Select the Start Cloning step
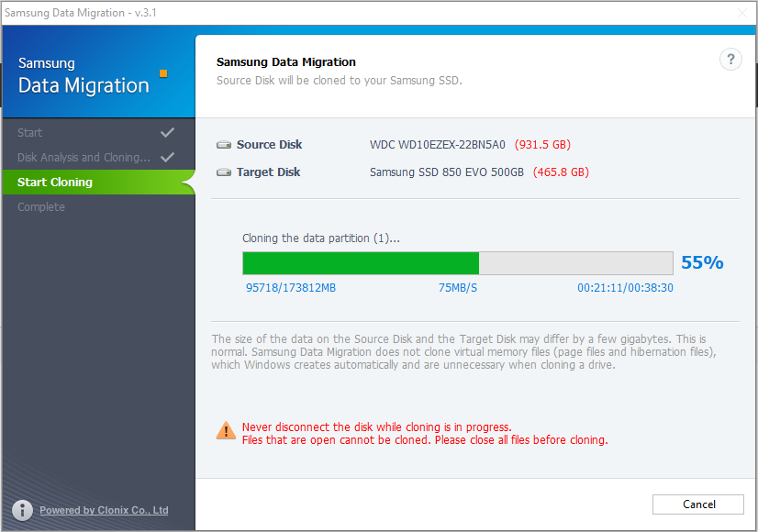The image size is (758, 532). point(98,183)
